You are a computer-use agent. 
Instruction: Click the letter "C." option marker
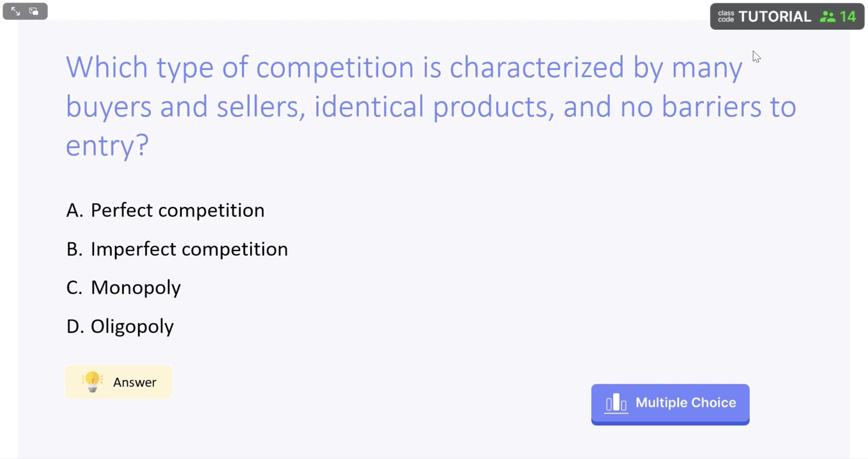(75, 288)
